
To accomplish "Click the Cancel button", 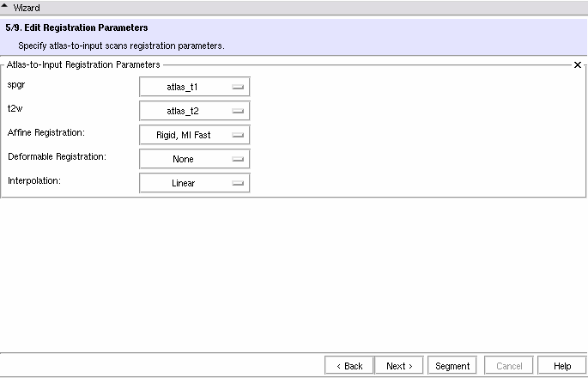I will coord(509,366).
